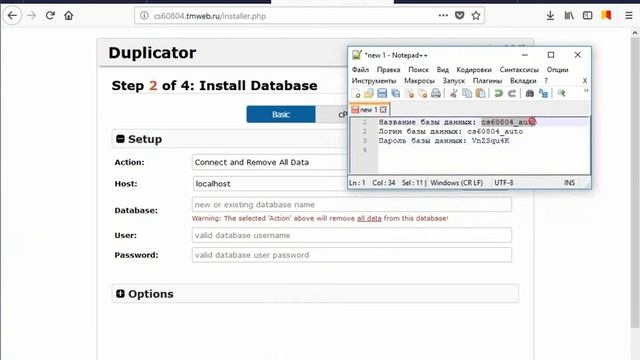Screen dimensions: 640x360
Task: Click the Host field with localhost
Action: (269, 184)
